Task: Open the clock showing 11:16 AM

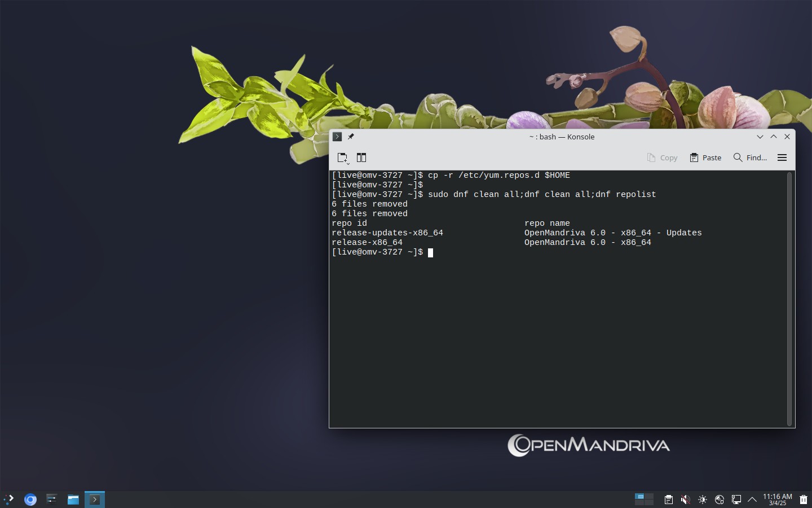Action: point(778,500)
